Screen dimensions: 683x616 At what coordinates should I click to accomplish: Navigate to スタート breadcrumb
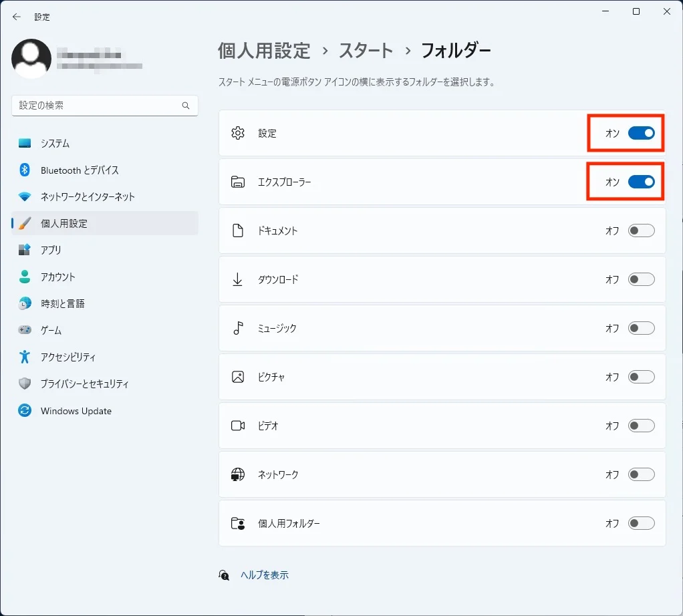[x=366, y=51]
